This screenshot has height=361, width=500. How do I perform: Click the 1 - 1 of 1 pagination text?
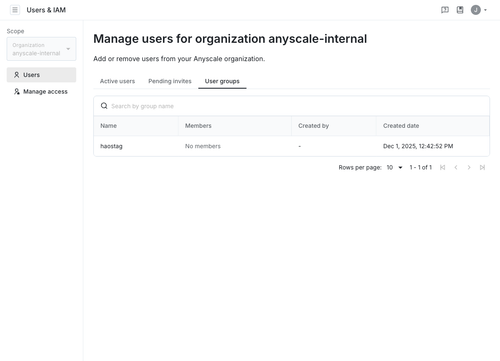click(420, 167)
